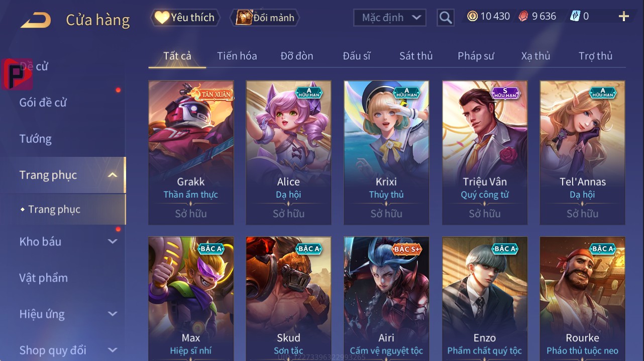Open Gói đề cử sidebar item
Viewport: 644px width, 361px height.
(43, 103)
